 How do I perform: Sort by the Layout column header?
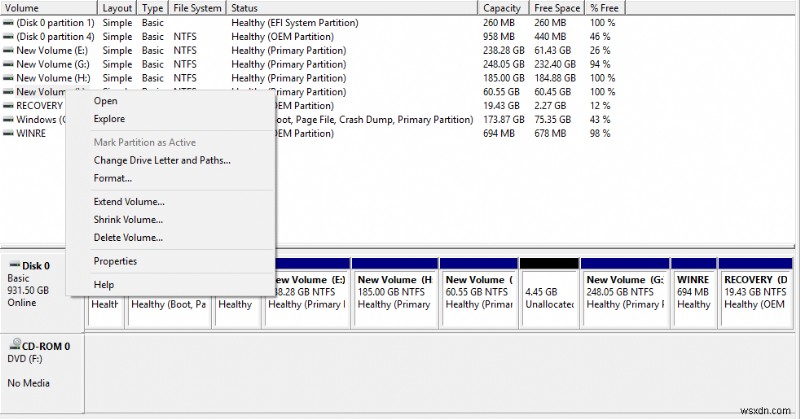point(117,8)
